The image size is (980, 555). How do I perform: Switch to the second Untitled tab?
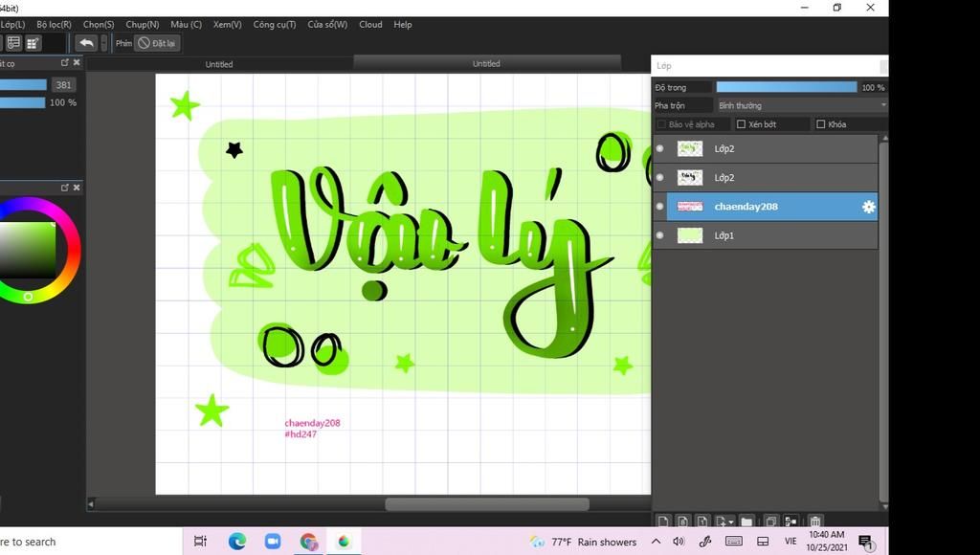click(487, 63)
